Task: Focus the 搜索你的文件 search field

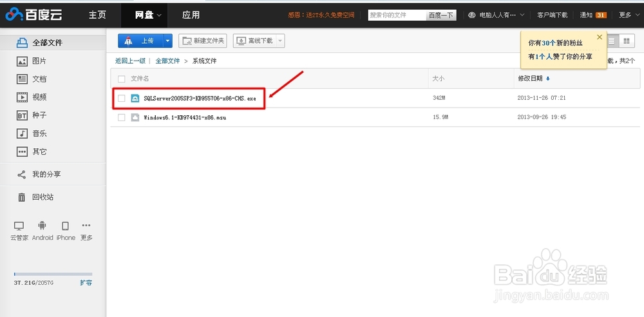Action: (x=397, y=15)
